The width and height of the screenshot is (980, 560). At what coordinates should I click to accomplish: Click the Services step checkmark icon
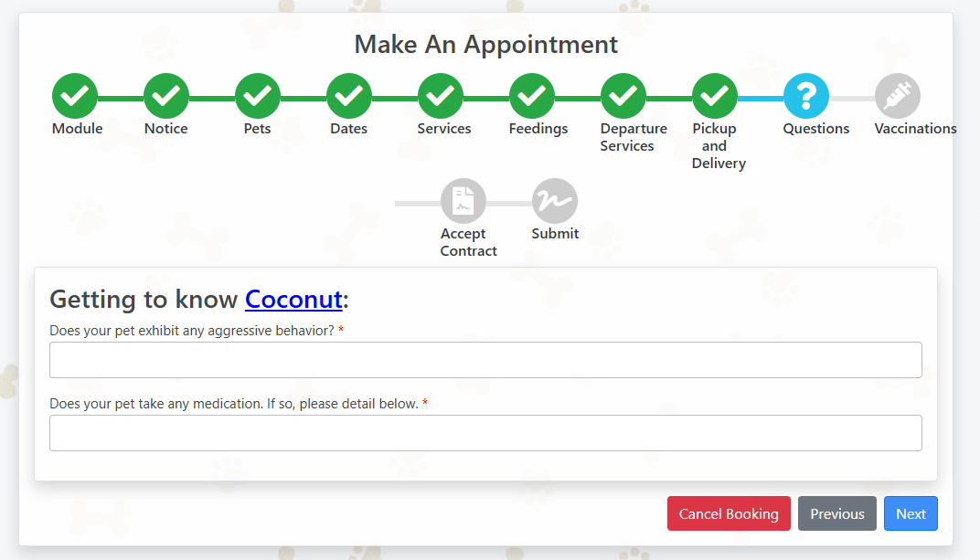(x=441, y=96)
